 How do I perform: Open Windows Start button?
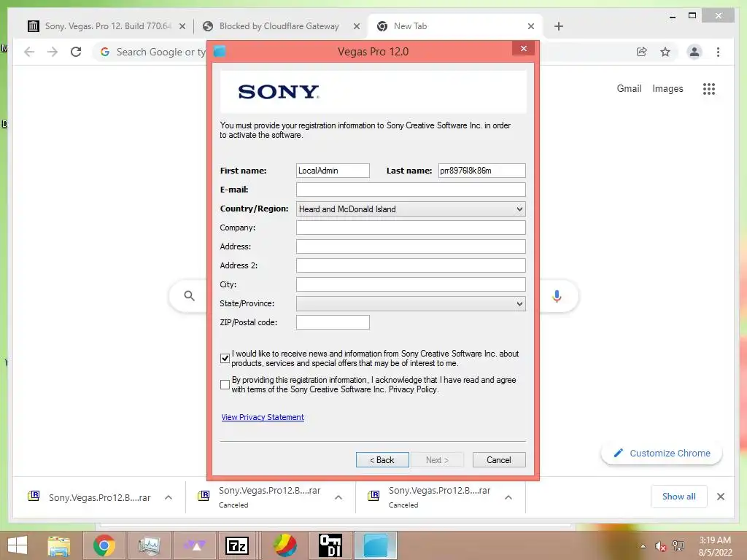click(x=18, y=545)
